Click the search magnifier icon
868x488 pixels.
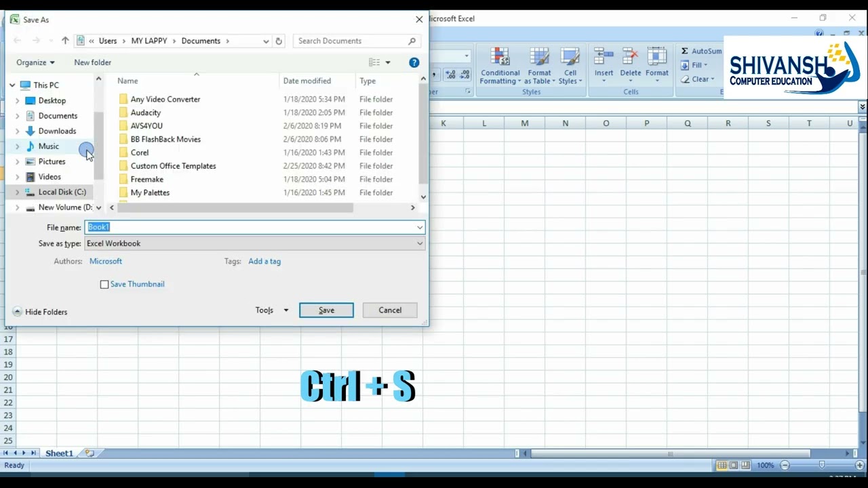point(412,41)
